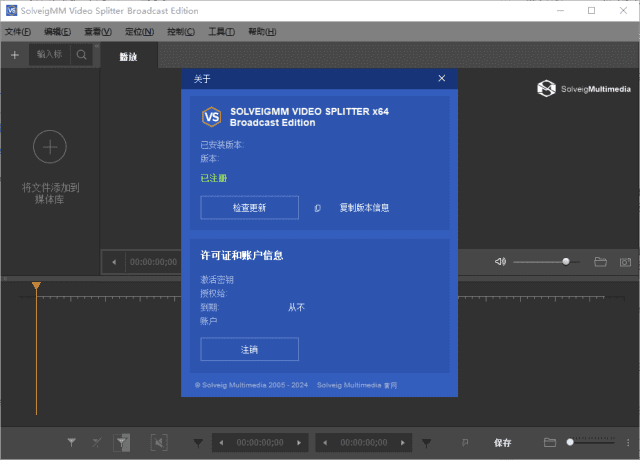Click the 注销 button
The width and height of the screenshot is (640, 460).
click(x=250, y=349)
